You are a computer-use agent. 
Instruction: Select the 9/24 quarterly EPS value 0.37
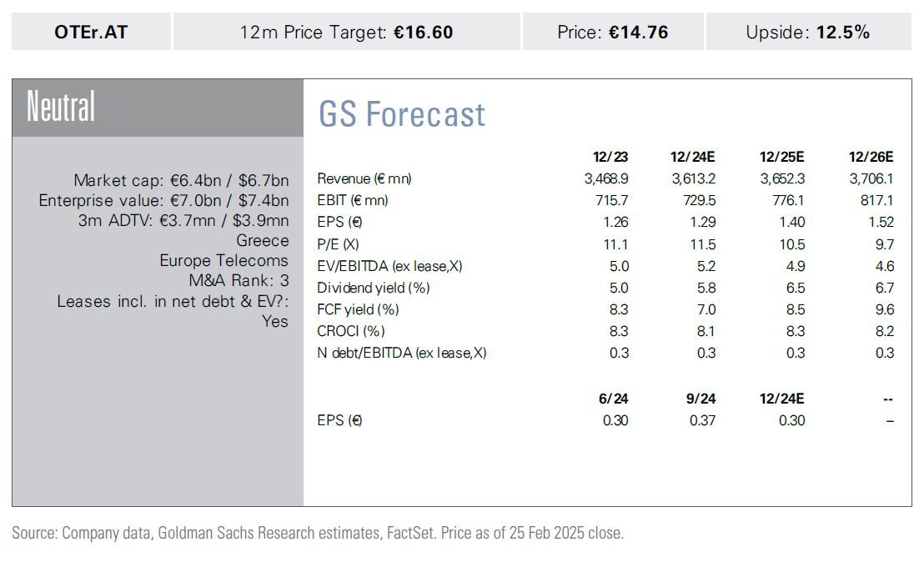tap(702, 420)
